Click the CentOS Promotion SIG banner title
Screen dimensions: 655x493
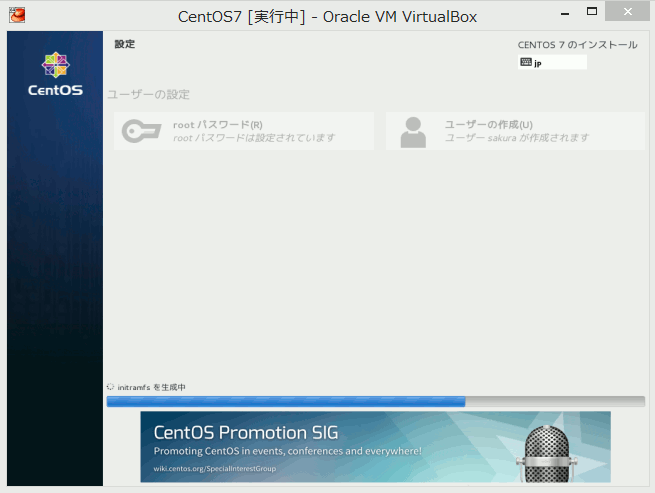click(246, 433)
